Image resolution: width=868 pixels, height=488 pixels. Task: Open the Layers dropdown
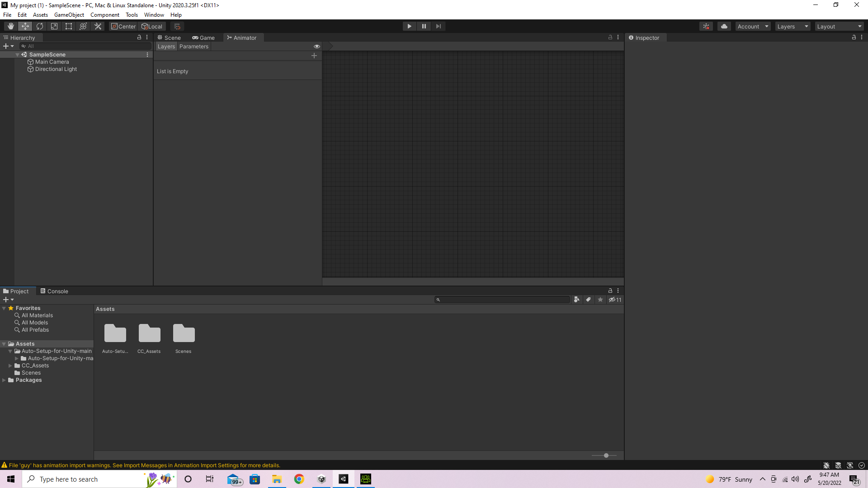tap(793, 27)
